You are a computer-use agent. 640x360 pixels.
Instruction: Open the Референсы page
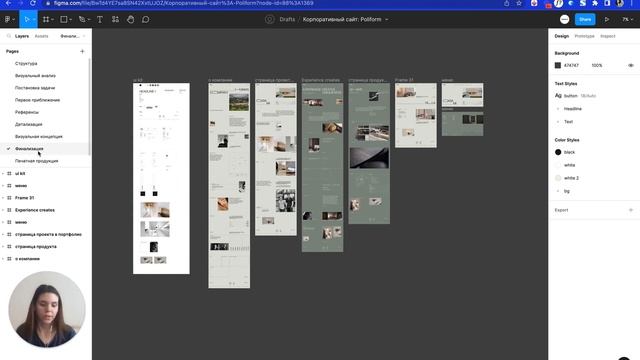(27, 112)
